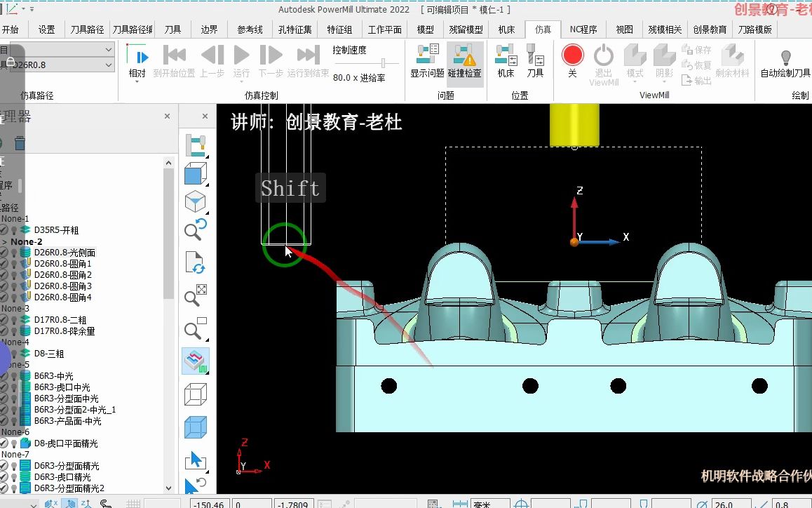Click the wireframe cube icon

click(196, 394)
